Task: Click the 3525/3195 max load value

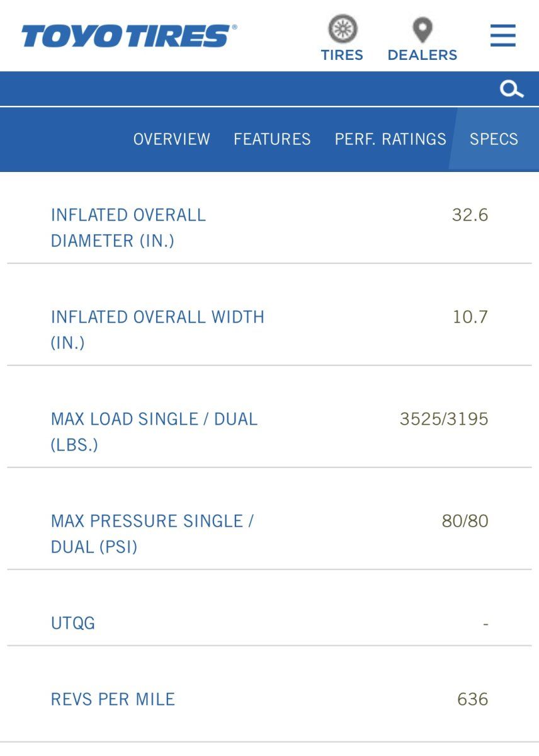Action: click(444, 419)
